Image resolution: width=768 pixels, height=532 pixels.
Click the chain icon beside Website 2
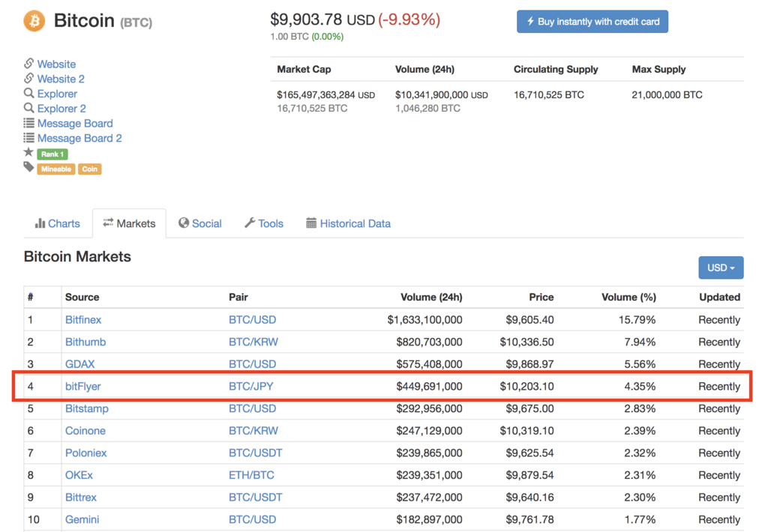(29, 79)
